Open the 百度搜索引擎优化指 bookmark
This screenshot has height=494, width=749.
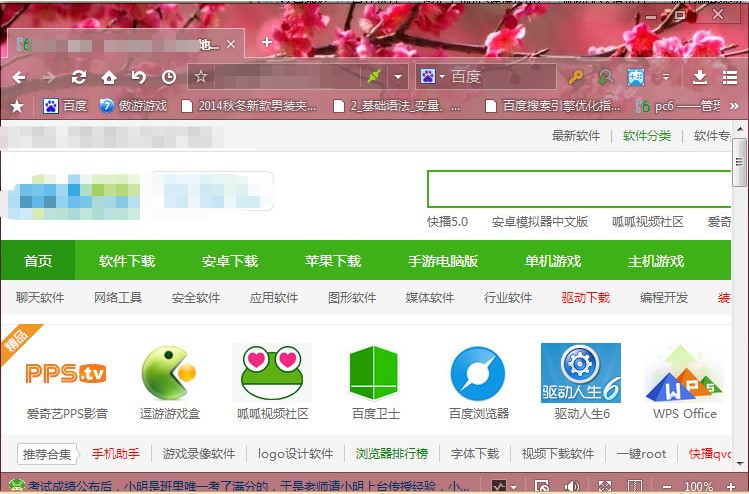[x=553, y=106]
